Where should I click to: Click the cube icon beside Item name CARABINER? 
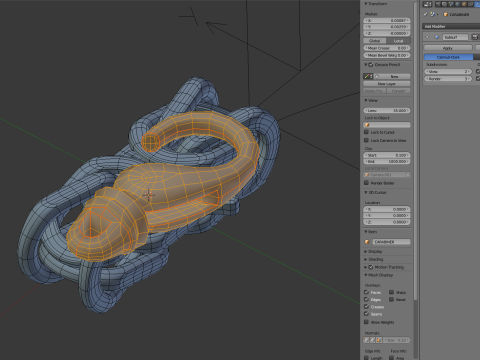[367, 242]
